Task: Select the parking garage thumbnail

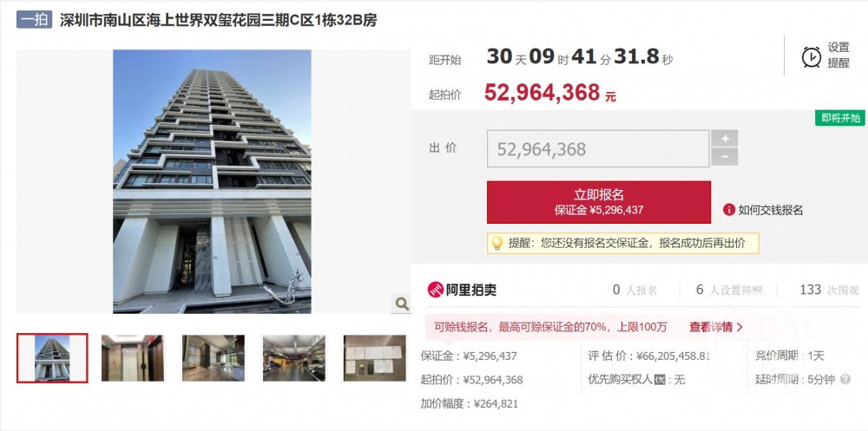Action: (x=294, y=358)
